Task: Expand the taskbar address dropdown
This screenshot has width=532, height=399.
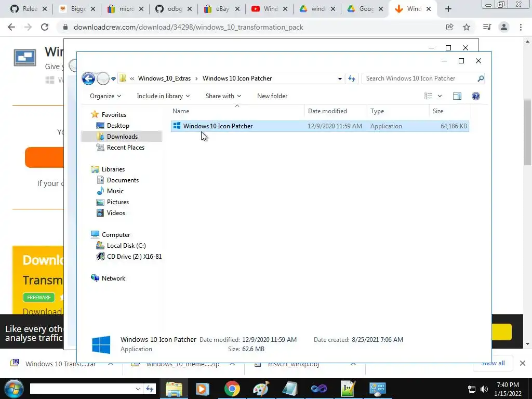Action: (x=138, y=389)
